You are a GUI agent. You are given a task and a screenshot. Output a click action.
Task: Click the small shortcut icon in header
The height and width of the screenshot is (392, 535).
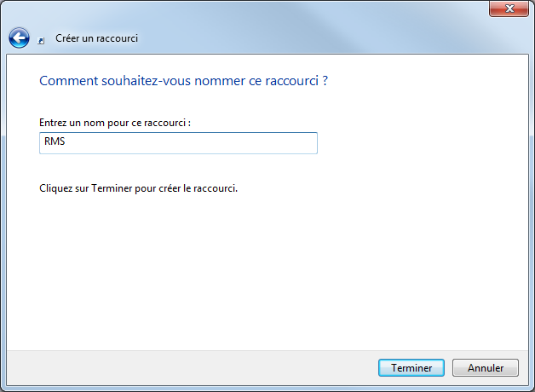(x=43, y=39)
